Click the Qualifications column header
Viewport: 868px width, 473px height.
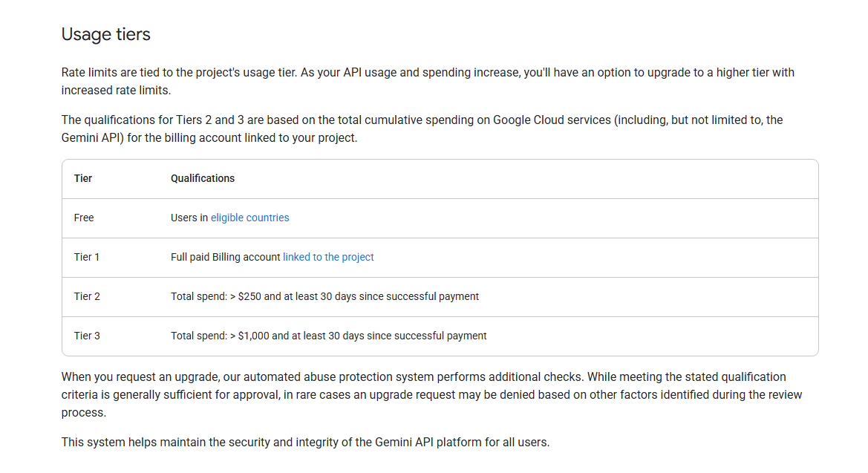pyautogui.click(x=203, y=178)
